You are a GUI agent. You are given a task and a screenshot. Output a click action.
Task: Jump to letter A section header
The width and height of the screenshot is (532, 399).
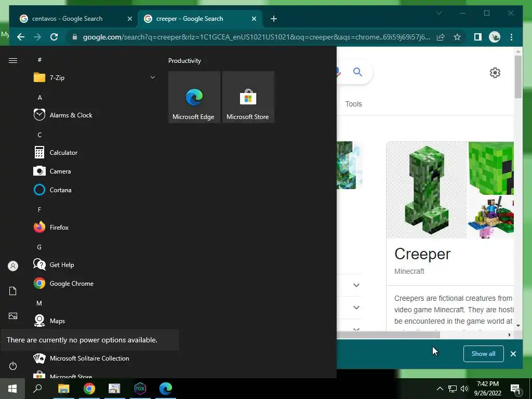(39, 97)
